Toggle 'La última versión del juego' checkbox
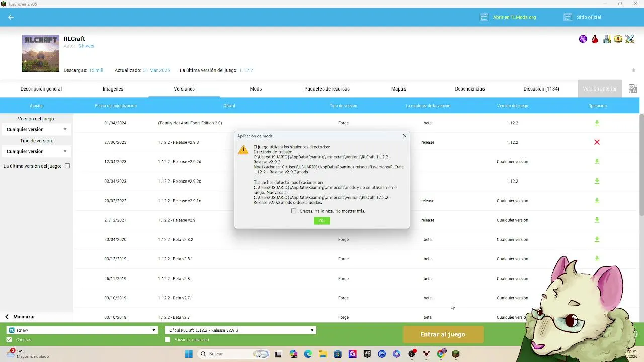This screenshot has height=362, width=644. point(67,166)
